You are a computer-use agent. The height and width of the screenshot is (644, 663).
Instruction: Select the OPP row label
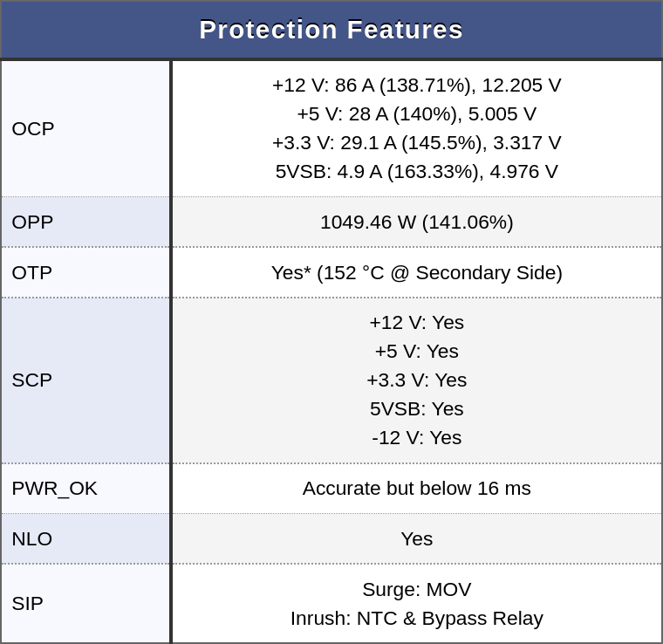pos(32,222)
